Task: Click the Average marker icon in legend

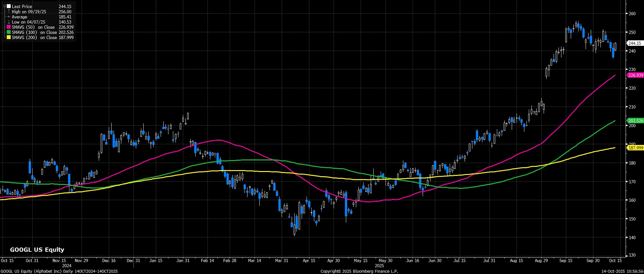Action: [9, 17]
